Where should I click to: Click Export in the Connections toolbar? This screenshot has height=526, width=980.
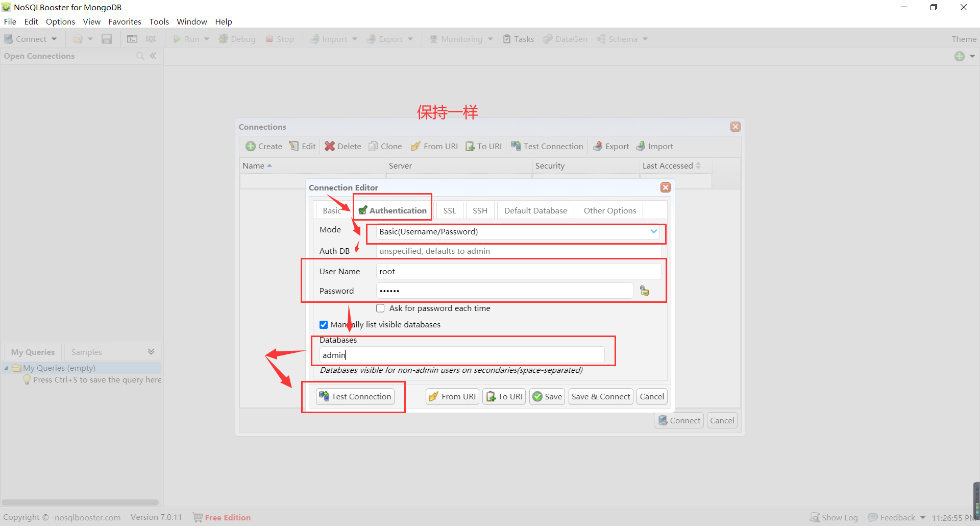coord(610,146)
